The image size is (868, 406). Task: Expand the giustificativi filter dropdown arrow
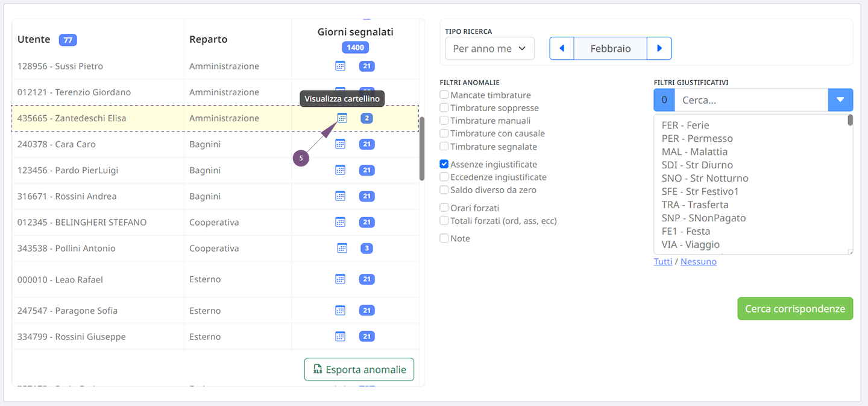point(840,100)
